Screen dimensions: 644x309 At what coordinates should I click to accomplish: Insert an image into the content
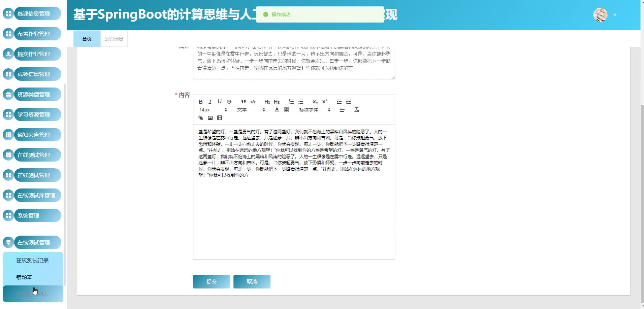pyautogui.click(x=210, y=118)
